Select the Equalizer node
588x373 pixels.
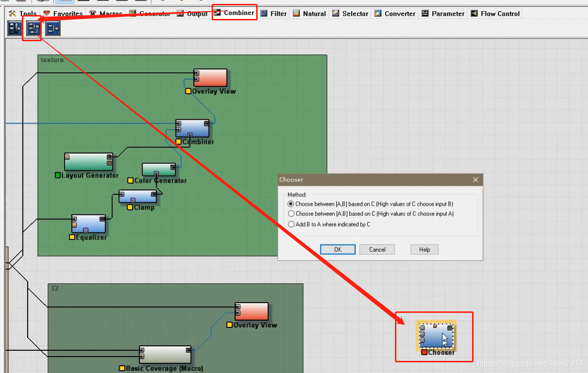[x=88, y=224]
